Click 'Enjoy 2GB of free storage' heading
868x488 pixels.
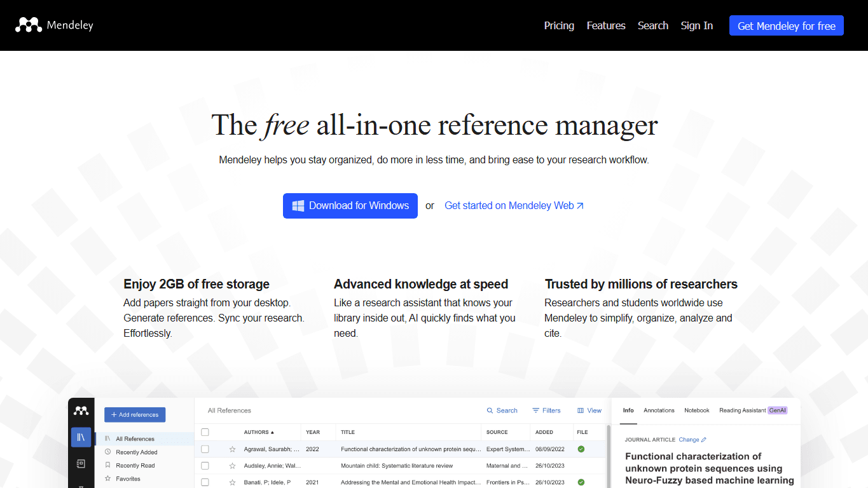click(196, 284)
